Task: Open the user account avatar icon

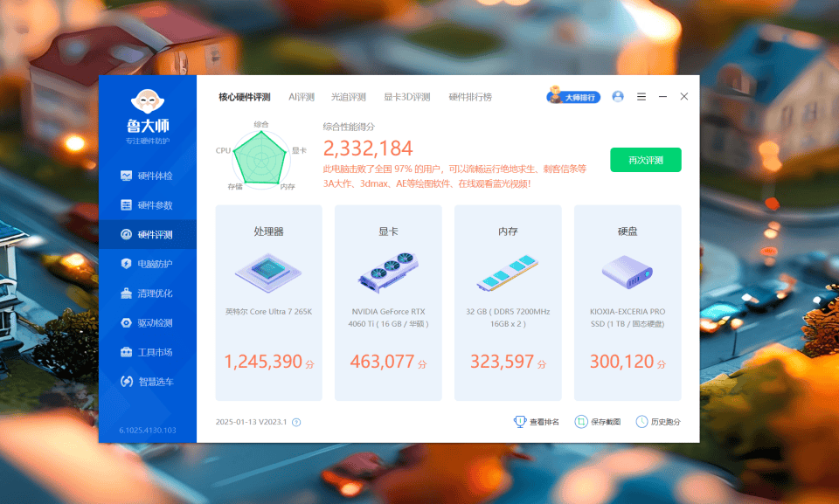Action: (618, 96)
